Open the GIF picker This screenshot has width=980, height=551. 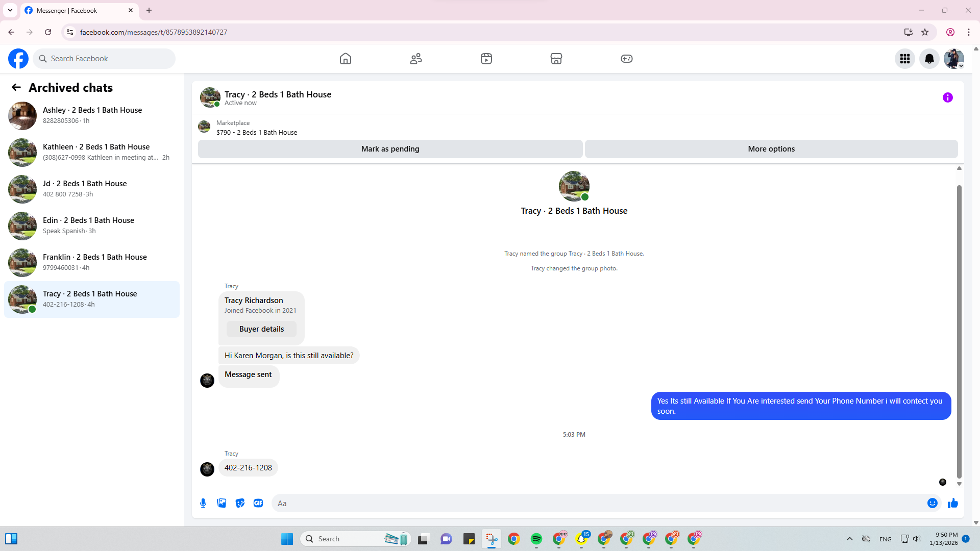(x=258, y=503)
